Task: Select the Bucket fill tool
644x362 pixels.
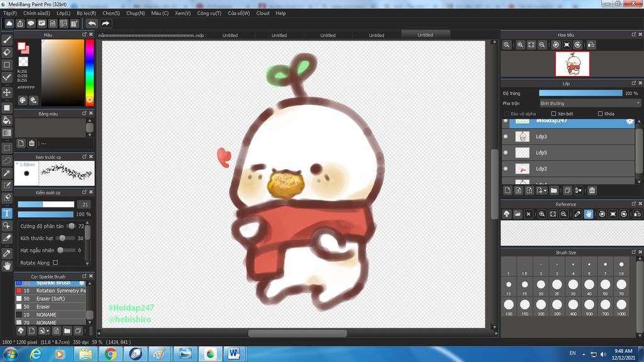Action: (6, 120)
